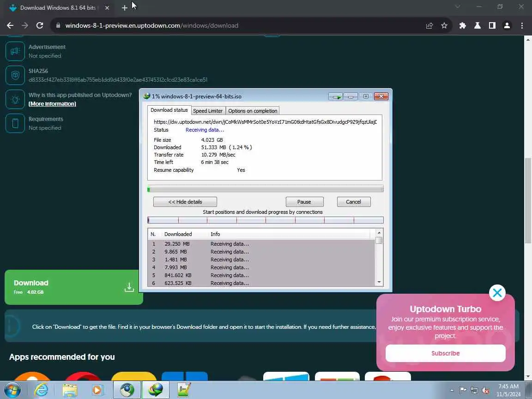532x399 pixels.
Task: Open the Chrome profile icon
Action: (507, 25)
